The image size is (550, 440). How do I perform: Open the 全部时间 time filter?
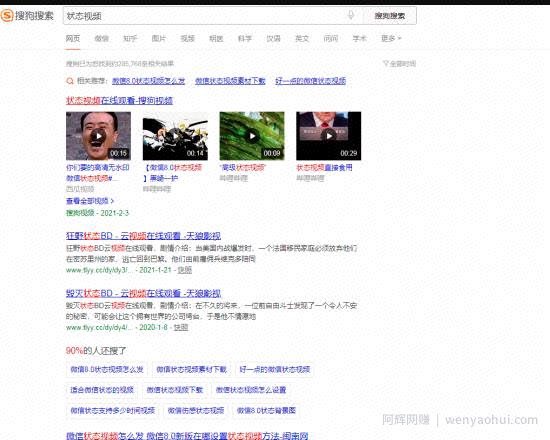tap(400, 64)
